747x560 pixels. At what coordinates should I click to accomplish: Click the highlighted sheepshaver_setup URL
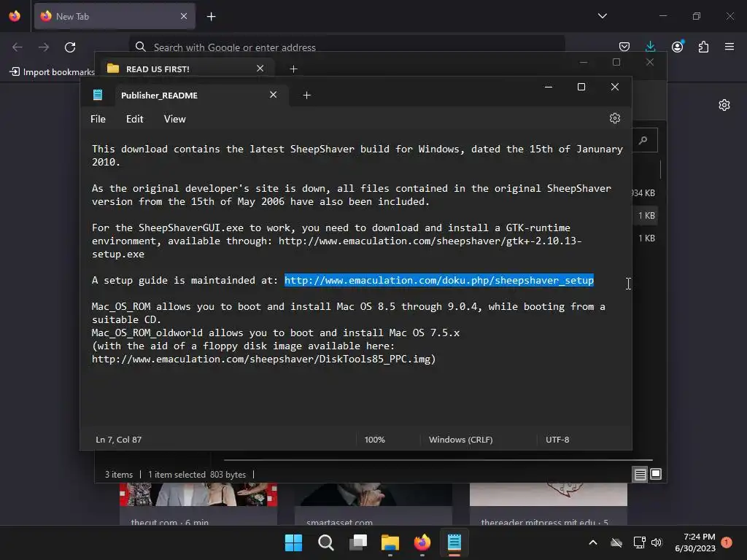438,281
